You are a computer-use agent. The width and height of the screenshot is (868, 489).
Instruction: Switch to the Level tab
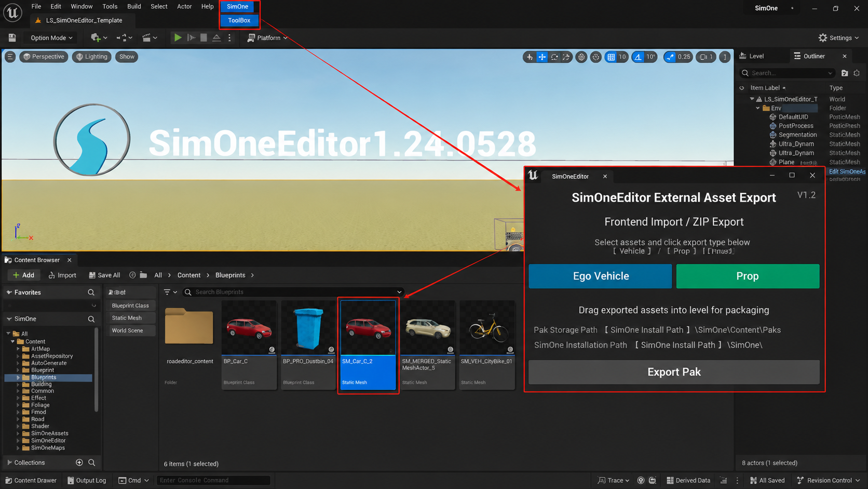coord(752,56)
